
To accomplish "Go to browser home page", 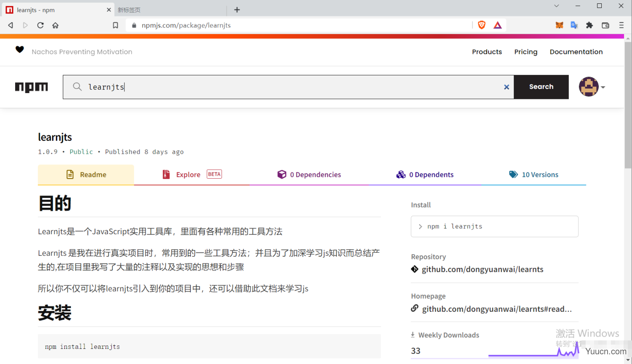I will pyautogui.click(x=55, y=25).
